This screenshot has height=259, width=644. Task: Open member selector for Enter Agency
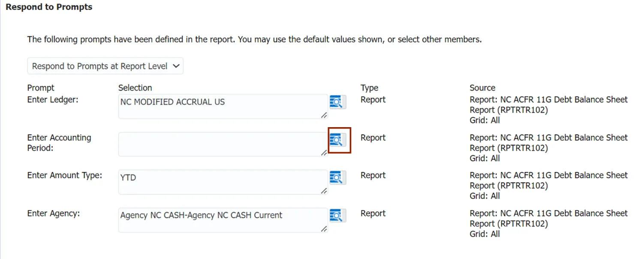pos(337,216)
